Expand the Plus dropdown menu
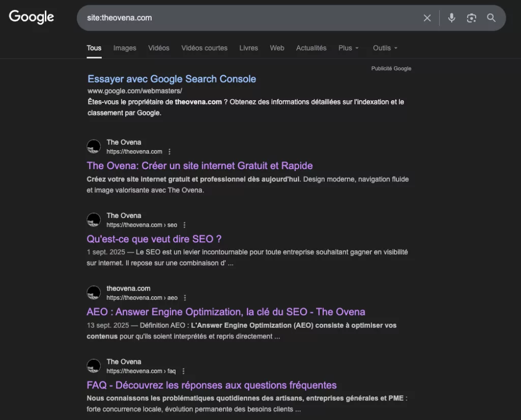Viewport: 521px width, 420px height. [349, 48]
